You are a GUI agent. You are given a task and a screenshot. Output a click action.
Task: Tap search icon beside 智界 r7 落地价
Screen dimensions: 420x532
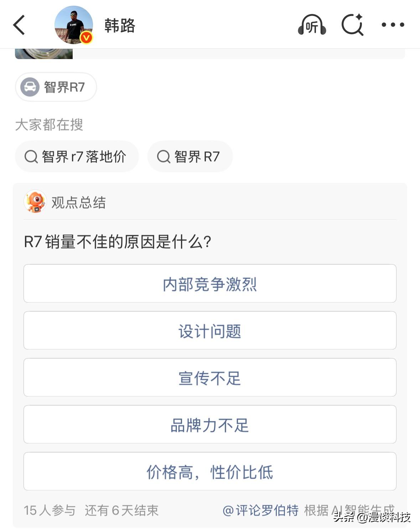(x=31, y=157)
